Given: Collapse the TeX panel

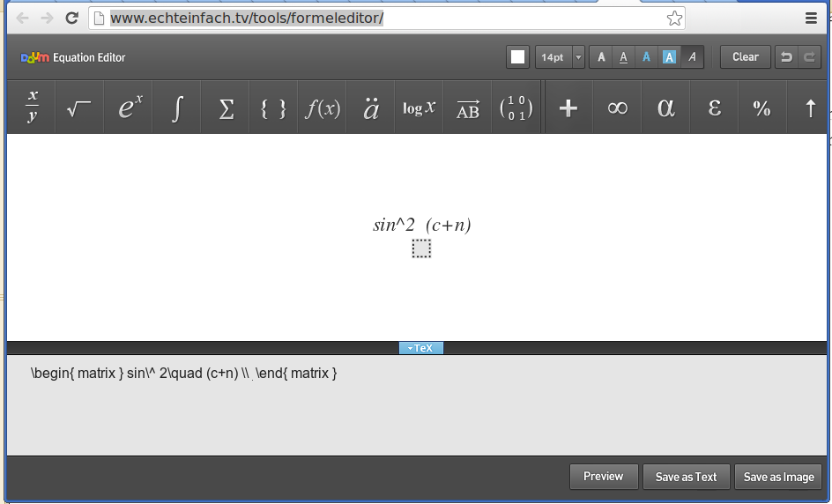Looking at the screenshot, I should [x=421, y=348].
